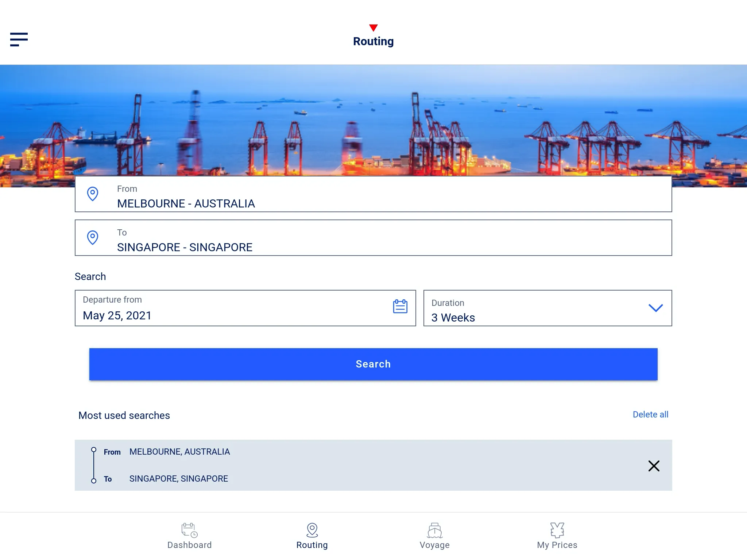Click the Search button to find routes
Image resolution: width=747 pixels, height=560 pixels.
[x=373, y=364]
